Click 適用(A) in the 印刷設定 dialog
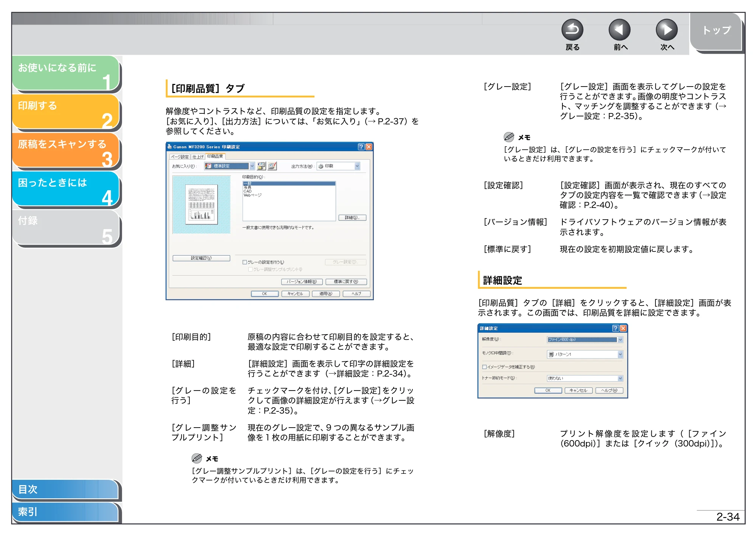Screen dimensions: 756x535 click(x=326, y=294)
